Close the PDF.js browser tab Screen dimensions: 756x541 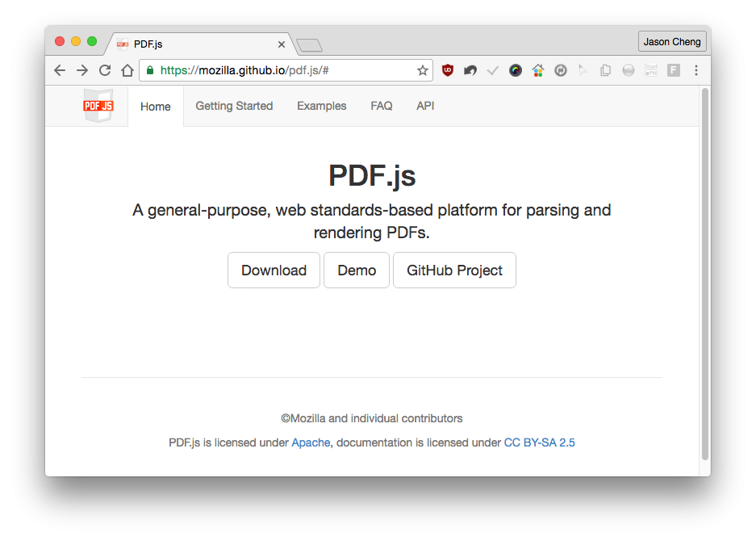pyautogui.click(x=282, y=44)
